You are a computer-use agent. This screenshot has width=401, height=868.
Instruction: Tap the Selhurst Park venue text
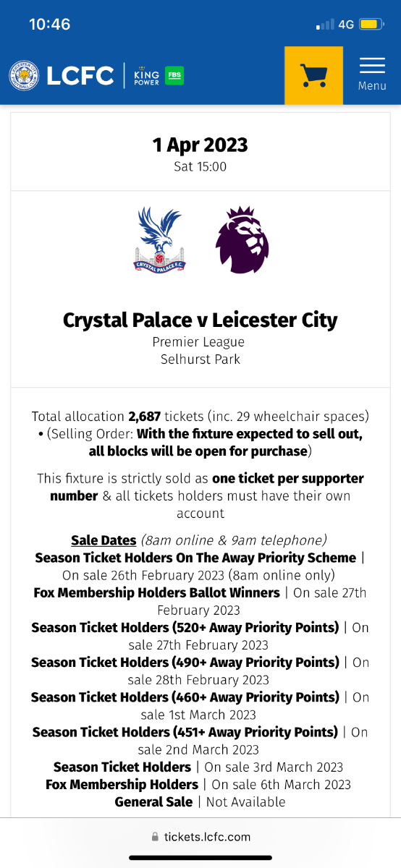200,359
